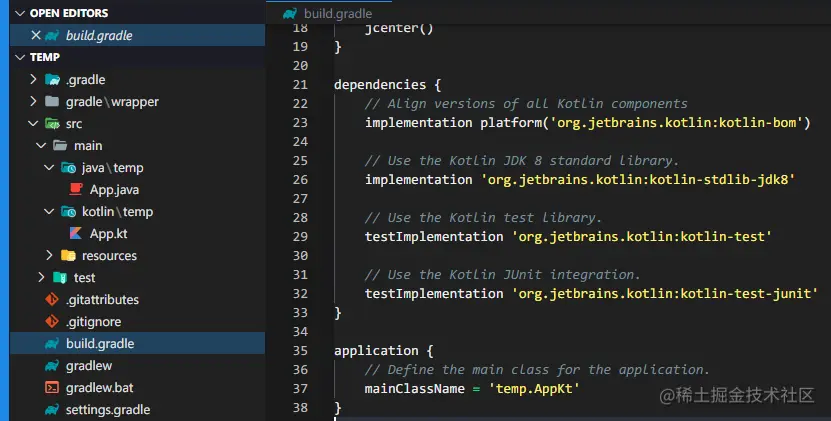The width and height of the screenshot is (831, 421).
Task: Click the Kotlin file icon for App.kt
Action: click(76, 233)
